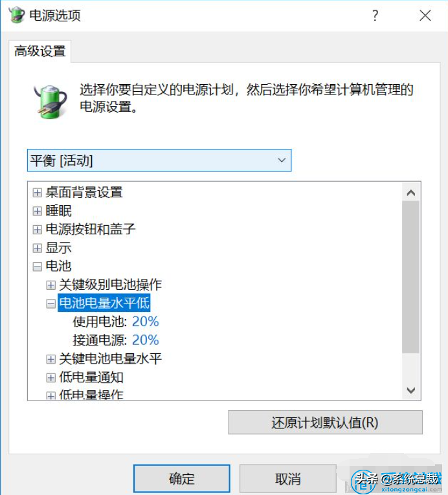This screenshot has height=495, width=448.
Task: Expand the 低电量通知 node
Action: (x=51, y=378)
